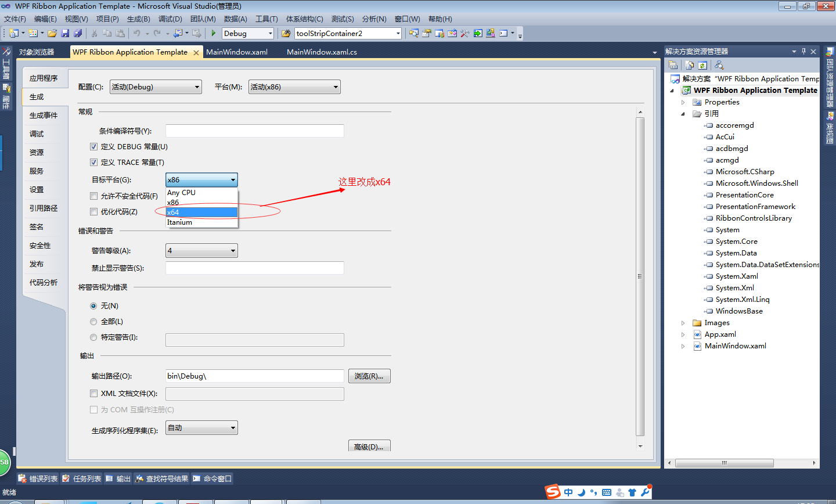Select App.xaml in Solution Explorer
836x504 pixels.
(720, 334)
